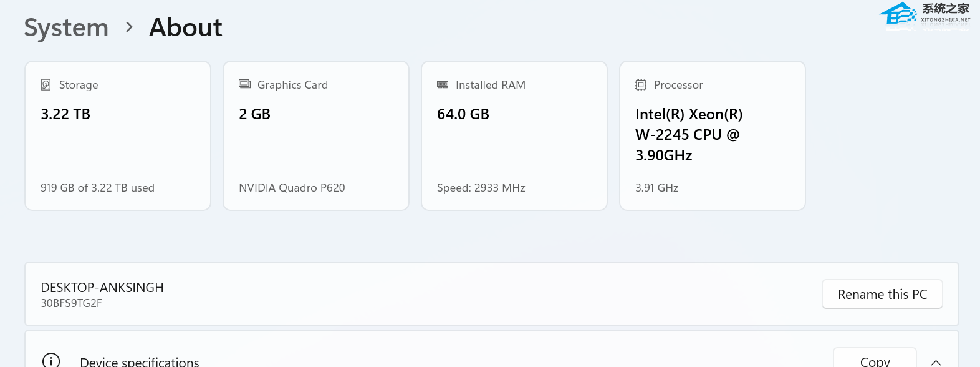Click the Storage disk icon

point(46,85)
